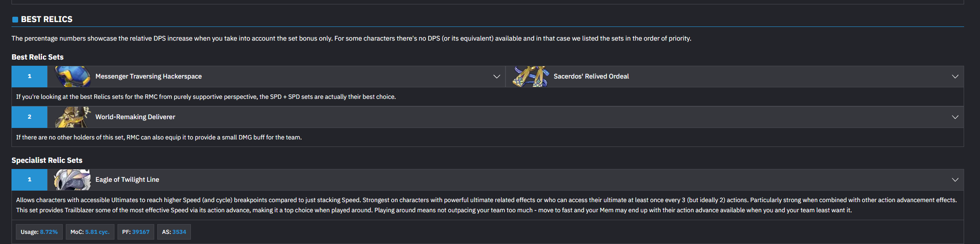980x244 pixels.
Task: Click the blue square beside Best Relics heading
Action: tap(15, 19)
